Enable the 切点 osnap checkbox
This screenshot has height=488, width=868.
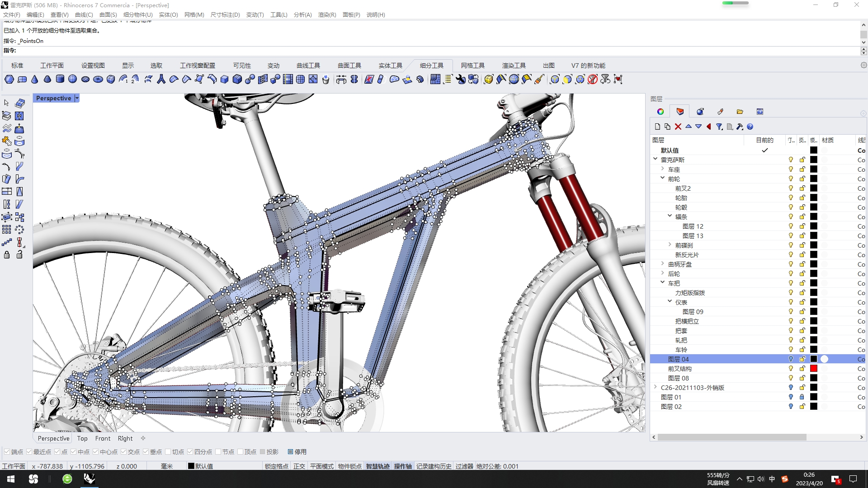(168, 452)
